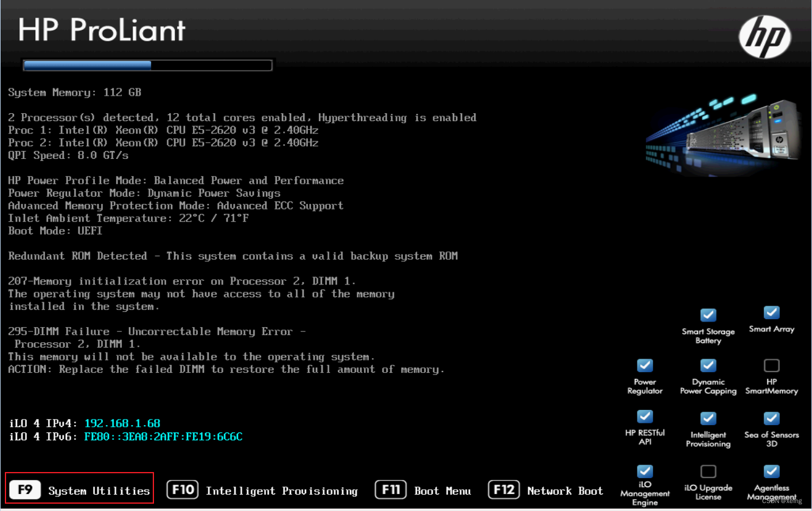This screenshot has width=812, height=511.
Task: Click the Power Regulator Mode line
Action: (144, 193)
